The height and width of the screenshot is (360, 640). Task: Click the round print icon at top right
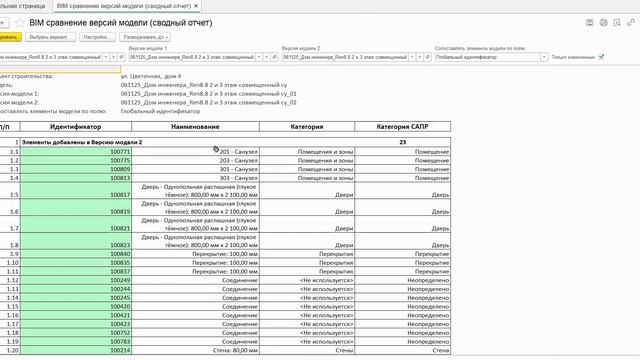(603, 22)
